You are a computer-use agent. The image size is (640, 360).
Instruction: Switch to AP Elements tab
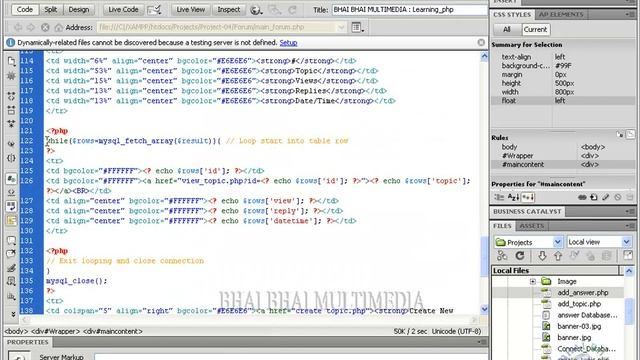[x=561, y=14]
